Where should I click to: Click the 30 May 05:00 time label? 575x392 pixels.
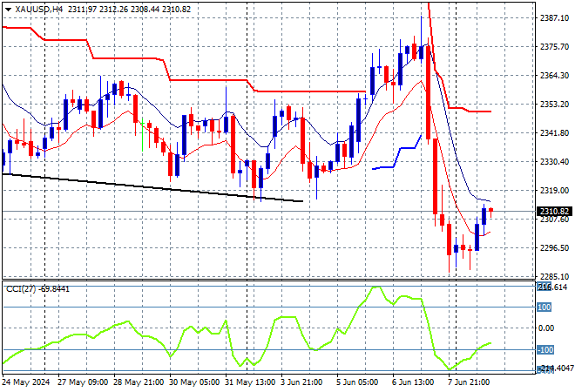(x=194, y=382)
